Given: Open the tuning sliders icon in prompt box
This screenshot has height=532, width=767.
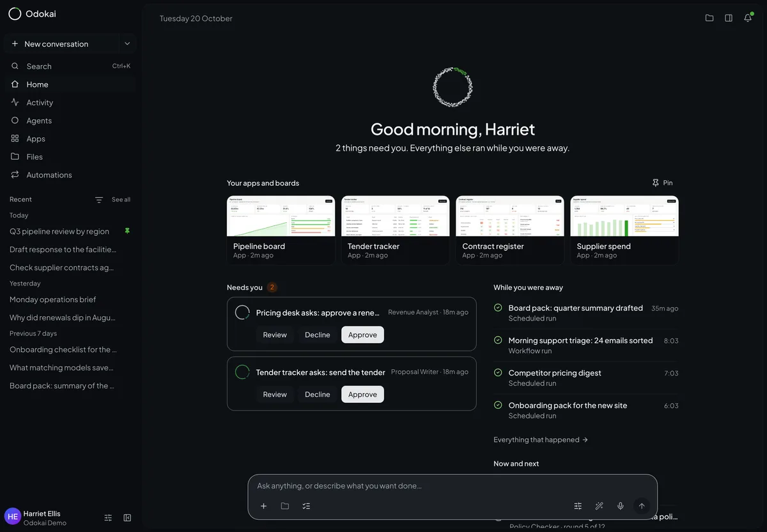Looking at the screenshot, I should click(x=578, y=506).
